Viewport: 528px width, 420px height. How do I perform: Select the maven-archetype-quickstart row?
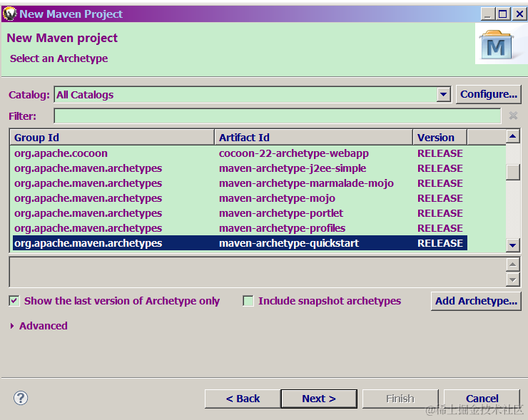(240, 243)
